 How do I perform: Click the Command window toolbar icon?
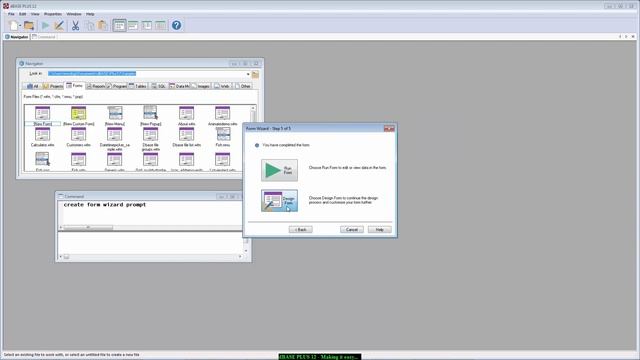click(133, 25)
